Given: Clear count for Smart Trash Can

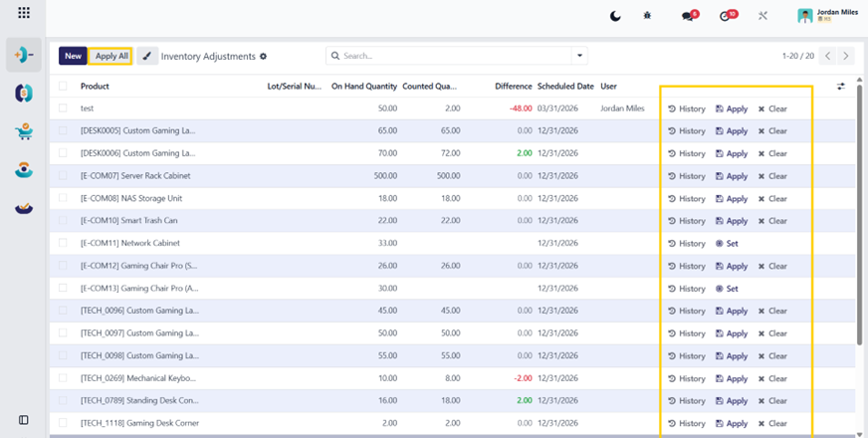Looking at the screenshot, I should 772,221.
